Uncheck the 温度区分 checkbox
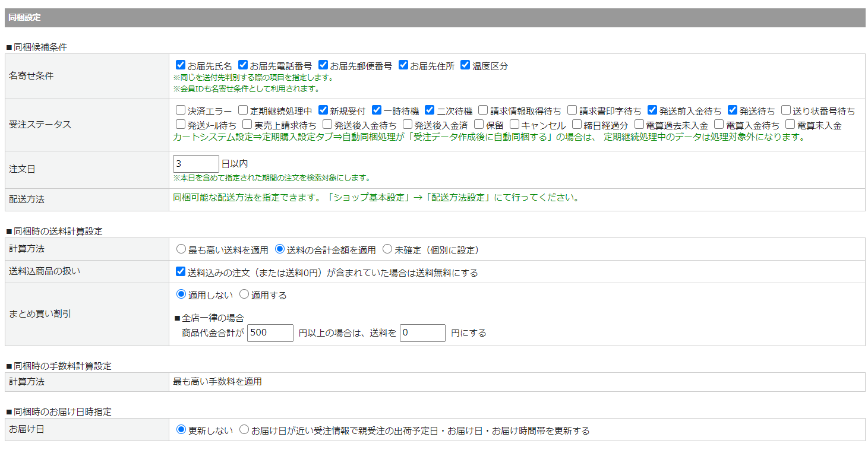Viewport: 868px width, 453px height. click(x=465, y=65)
